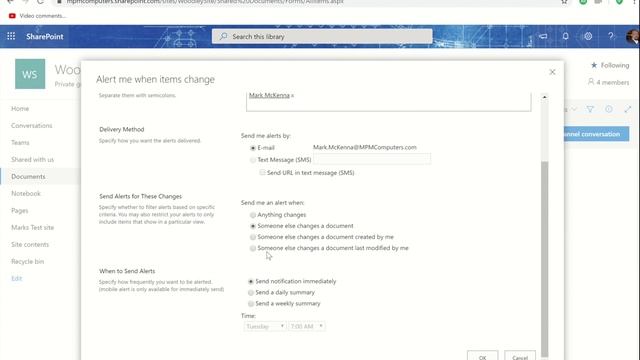Open Recycle bin
The image size is (640, 360).
pyautogui.click(x=27, y=261)
